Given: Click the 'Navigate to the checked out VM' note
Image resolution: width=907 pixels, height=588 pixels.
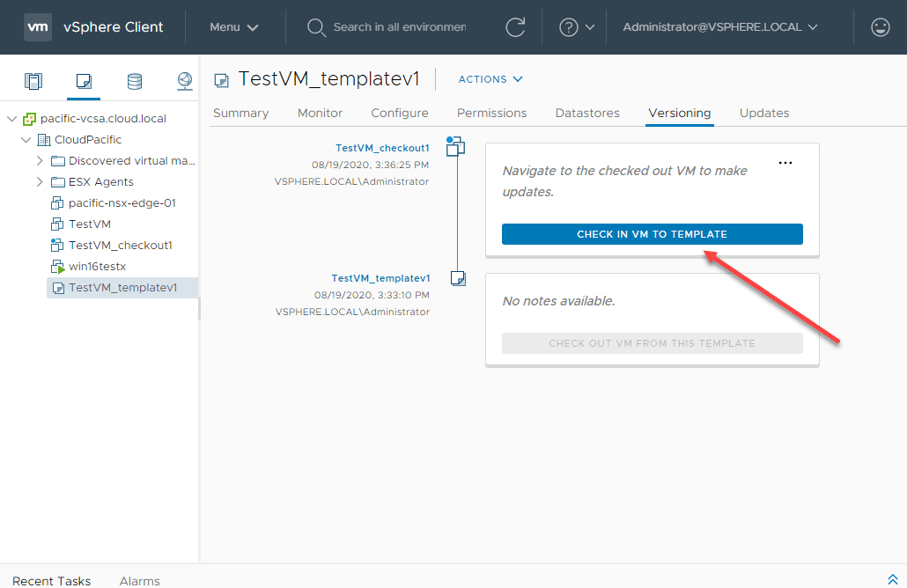Looking at the screenshot, I should pos(624,181).
